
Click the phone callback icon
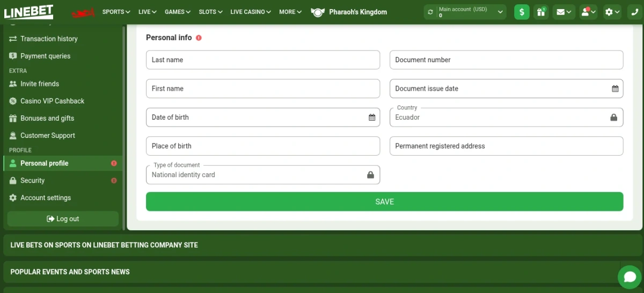pos(635,12)
